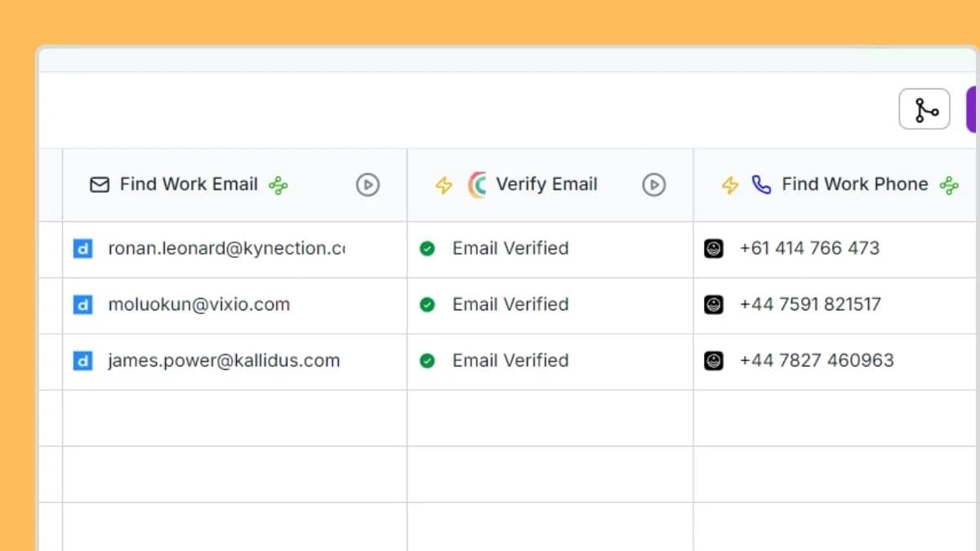Click the green checkmark beside moluokun@vixio.com verification
Viewport: 980px width, 551px height.
point(427,304)
